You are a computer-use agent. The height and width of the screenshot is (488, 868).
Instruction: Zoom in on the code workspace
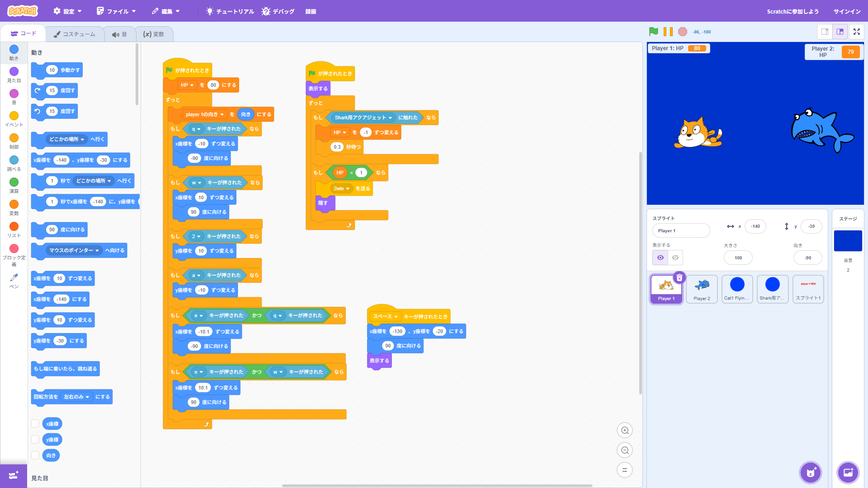(624, 431)
